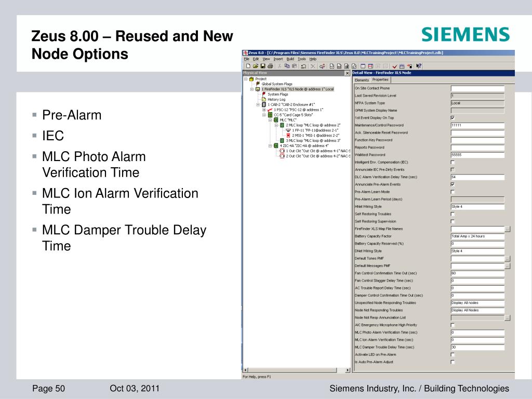
Task: Click the MLC card icon in tree
Action: point(276,120)
